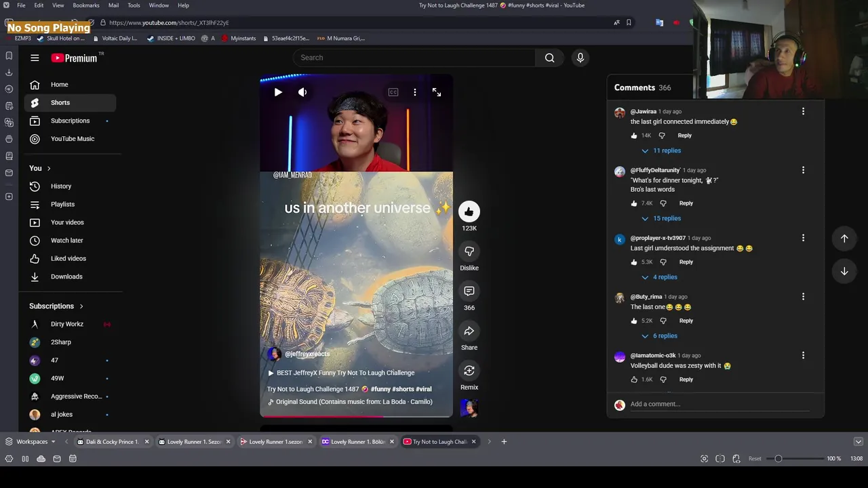Open Subscriptions in the sidebar
Image resolution: width=868 pixels, height=488 pixels.
[70, 121]
